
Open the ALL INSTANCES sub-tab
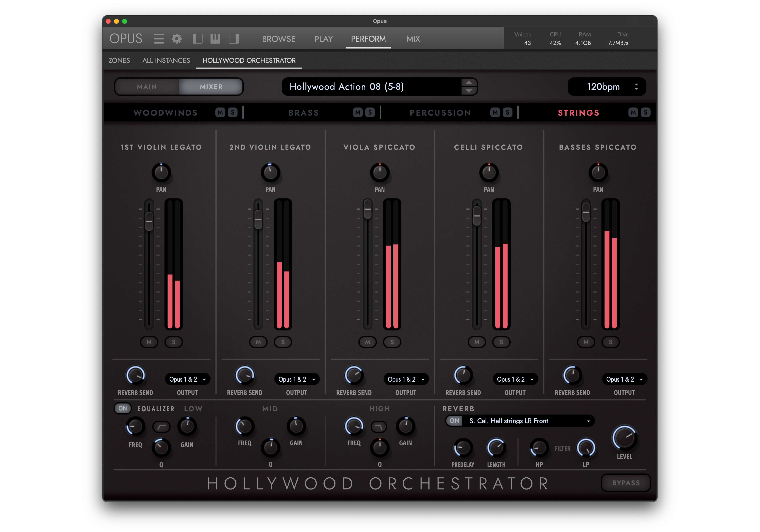tap(166, 61)
